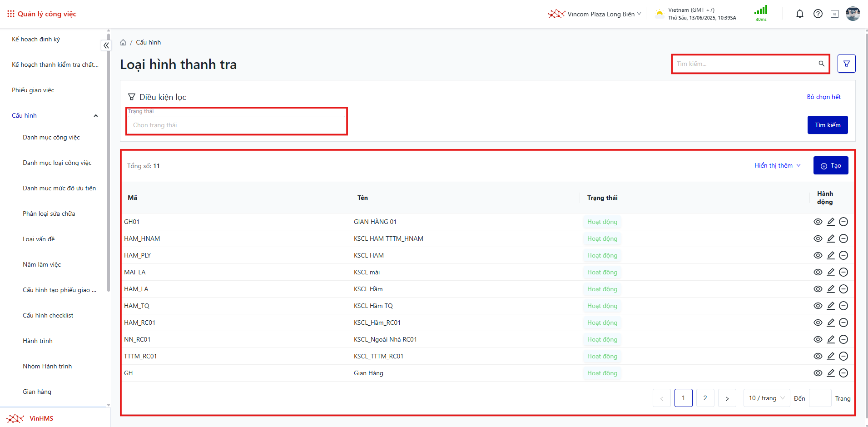This screenshot has width=868, height=427.
Task: Click the Bỏ chọn hết link
Action: click(x=823, y=97)
